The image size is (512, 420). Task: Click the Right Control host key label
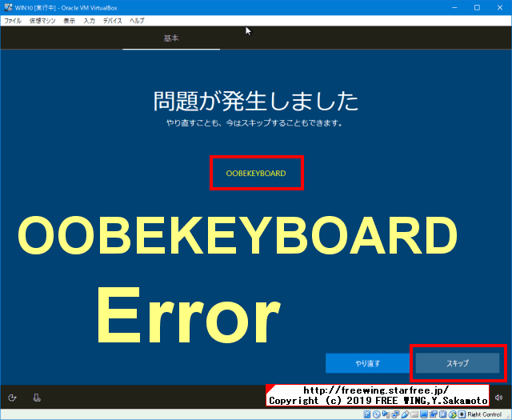tap(484, 414)
